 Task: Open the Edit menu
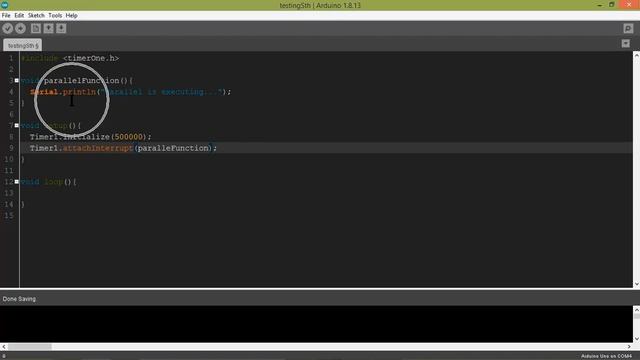tap(19, 16)
